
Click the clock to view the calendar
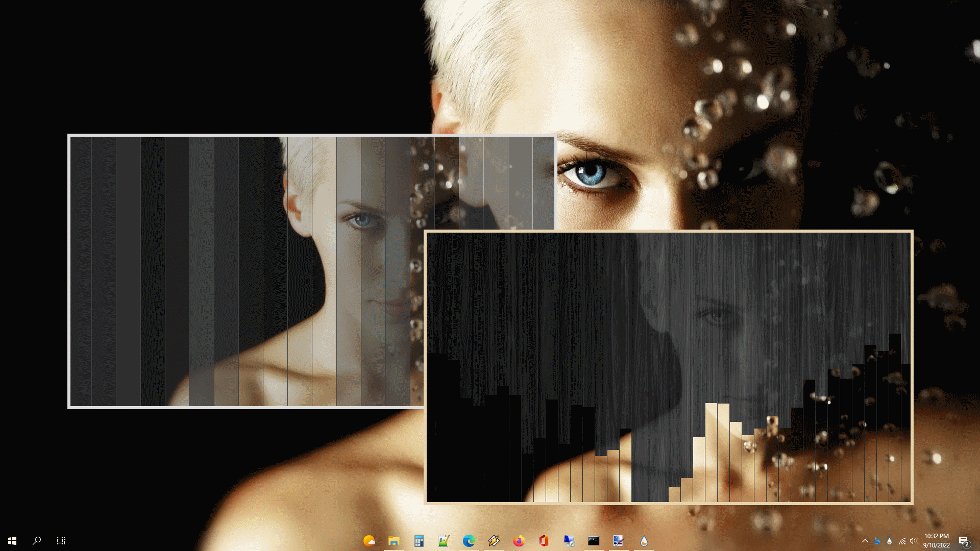tap(937, 541)
